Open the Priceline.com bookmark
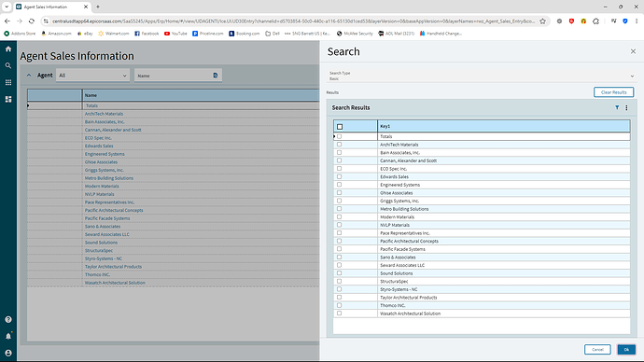Screen dimensions: 644x362 coord(208,34)
